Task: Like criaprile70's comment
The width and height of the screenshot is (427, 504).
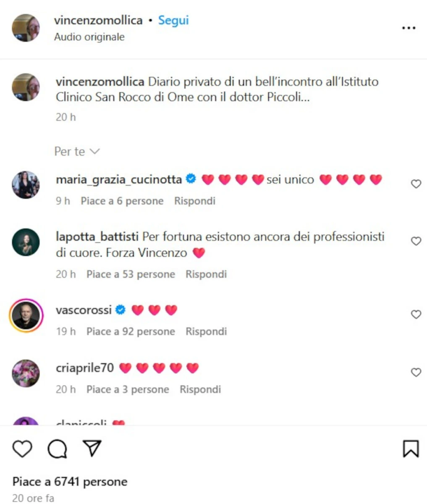Action: pyautogui.click(x=416, y=373)
